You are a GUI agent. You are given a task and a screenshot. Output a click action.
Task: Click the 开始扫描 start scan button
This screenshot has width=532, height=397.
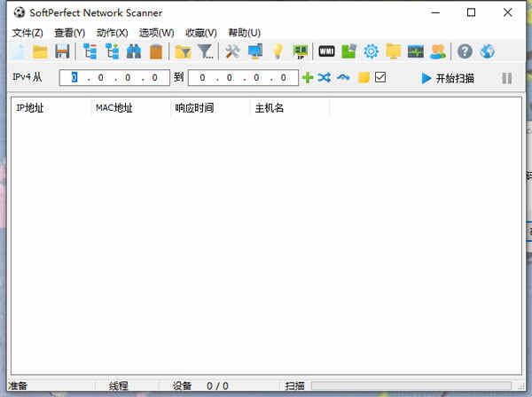tap(448, 78)
